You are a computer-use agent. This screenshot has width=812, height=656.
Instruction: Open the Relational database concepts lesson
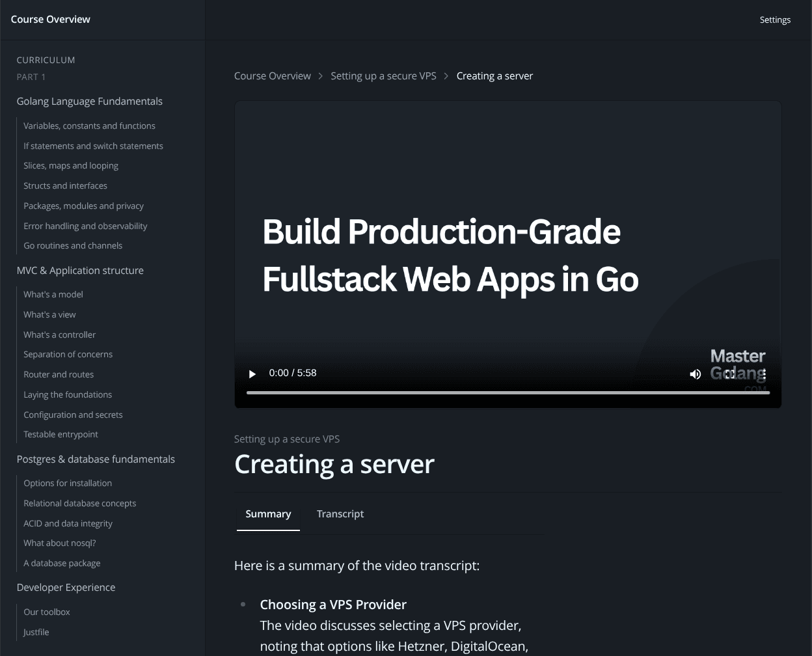coord(79,503)
